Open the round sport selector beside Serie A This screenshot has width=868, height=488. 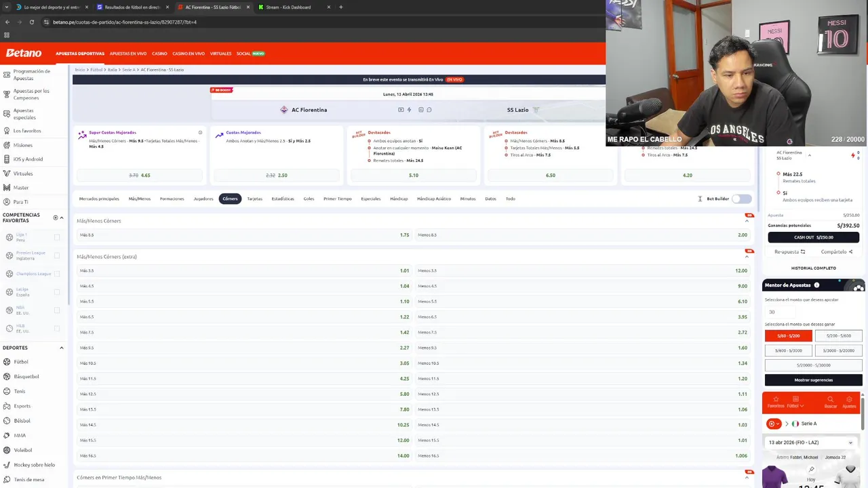click(x=774, y=424)
